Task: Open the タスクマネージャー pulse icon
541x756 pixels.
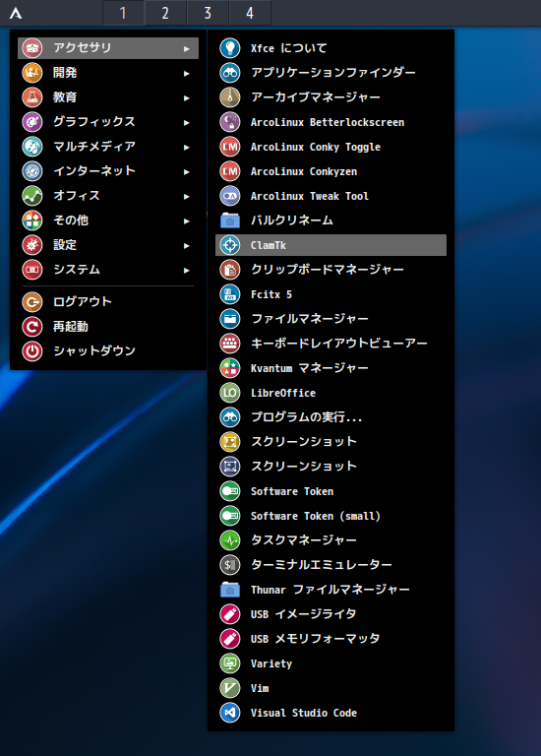Action: 230,540
